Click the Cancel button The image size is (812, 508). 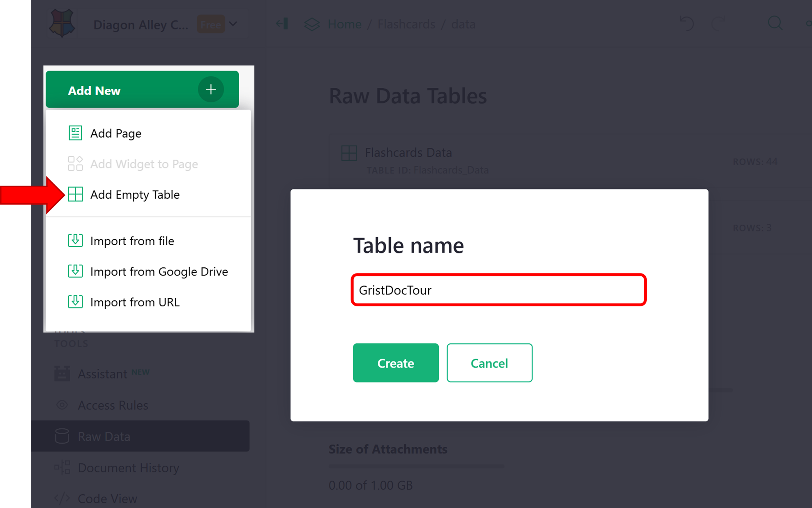pyautogui.click(x=489, y=363)
